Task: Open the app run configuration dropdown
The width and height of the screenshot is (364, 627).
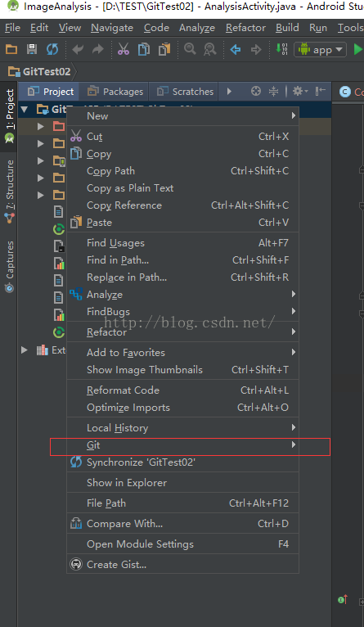Action: click(x=320, y=50)
